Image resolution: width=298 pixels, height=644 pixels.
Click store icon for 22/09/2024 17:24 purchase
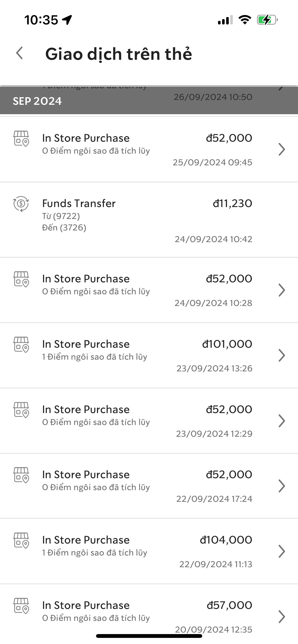point(21,475)
